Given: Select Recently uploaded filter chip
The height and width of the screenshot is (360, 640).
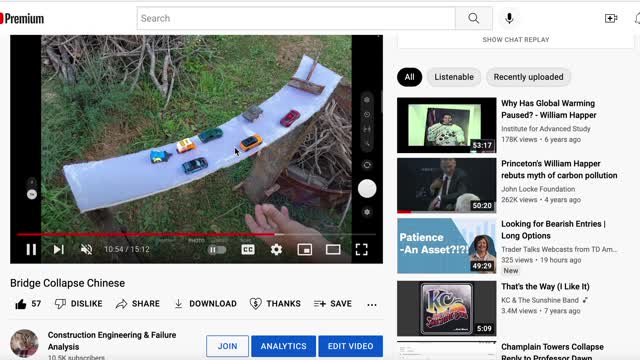Looking at the screenshot, I should click(528, 77).
